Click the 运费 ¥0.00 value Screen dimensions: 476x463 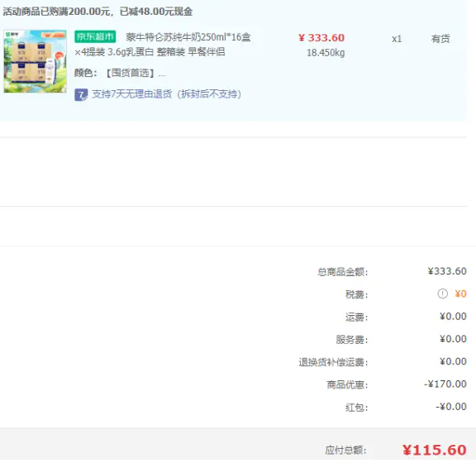pyautogui.click(x=453, y=317)
